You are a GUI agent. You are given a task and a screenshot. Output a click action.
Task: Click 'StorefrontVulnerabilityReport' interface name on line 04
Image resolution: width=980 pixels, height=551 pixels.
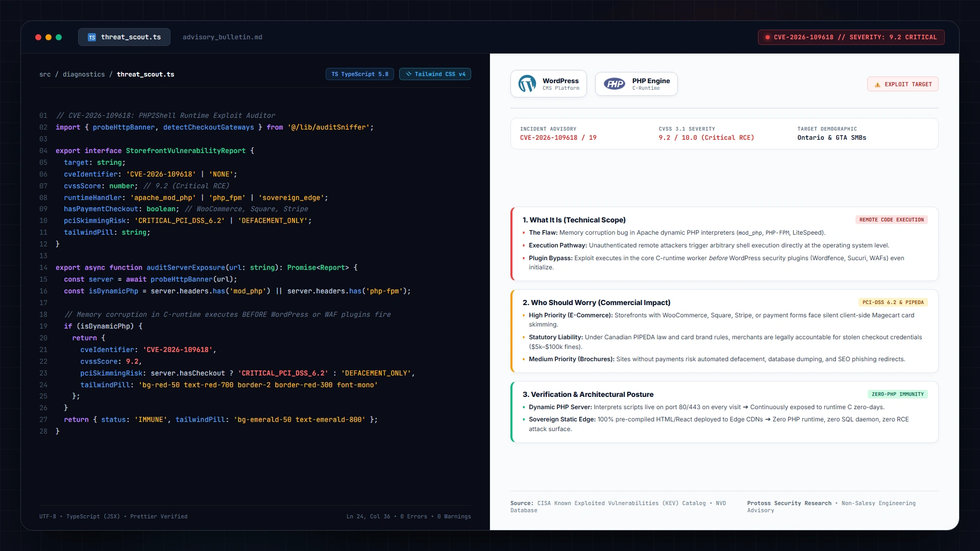coord(186,151)
